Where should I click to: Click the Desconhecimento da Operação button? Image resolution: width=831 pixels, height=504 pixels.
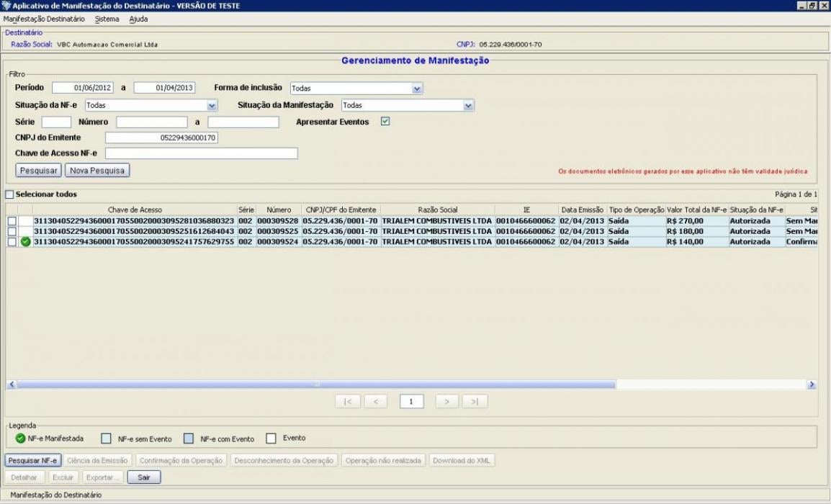point(284,461)
